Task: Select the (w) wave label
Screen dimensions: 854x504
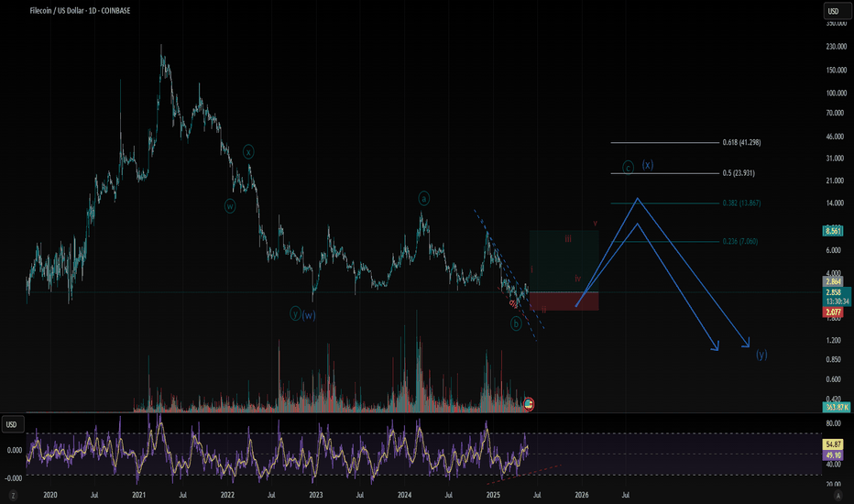Action: coord(309,315)
